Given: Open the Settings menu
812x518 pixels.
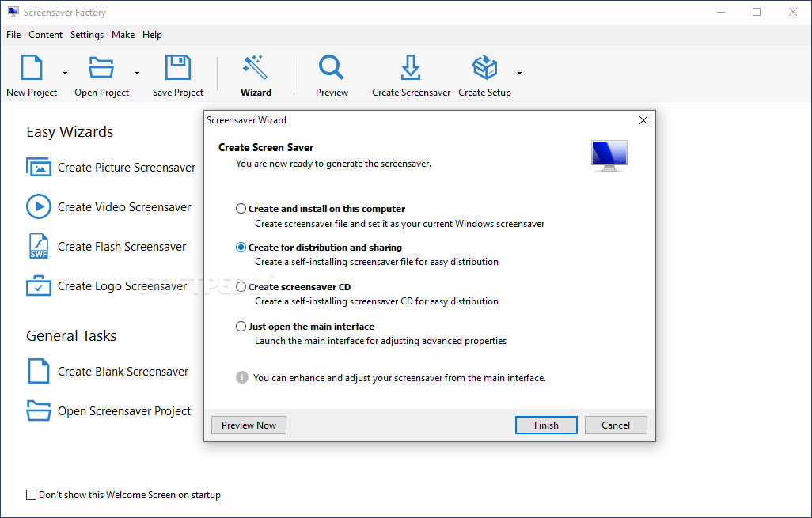Looking at the screenshot, I should [x=87, y=35].
